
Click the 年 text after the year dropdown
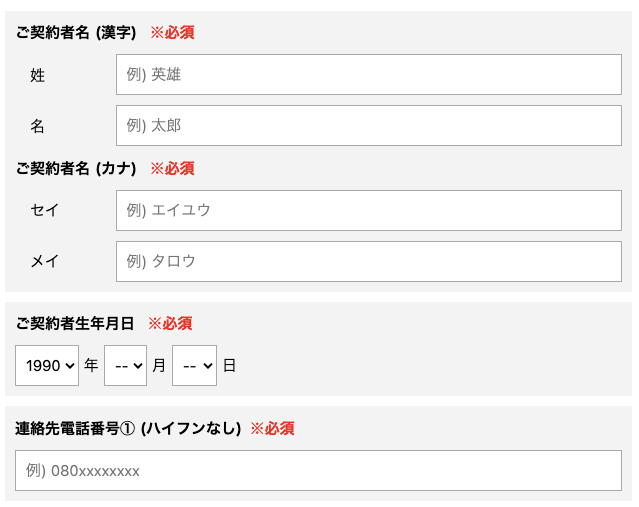91,366
